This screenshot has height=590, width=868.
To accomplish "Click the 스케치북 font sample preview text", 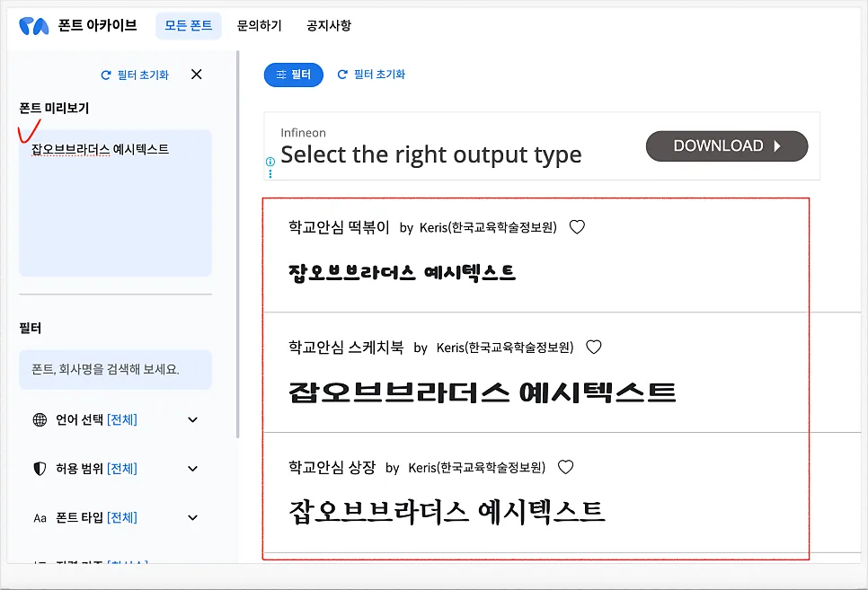I will pyautogui.click(x=483, y=392).
